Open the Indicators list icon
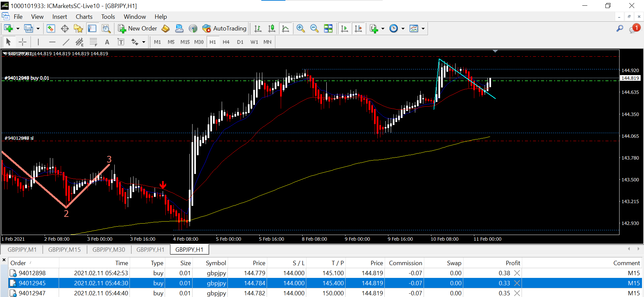Viewport: 644px width, 297px height. point(374,28)
